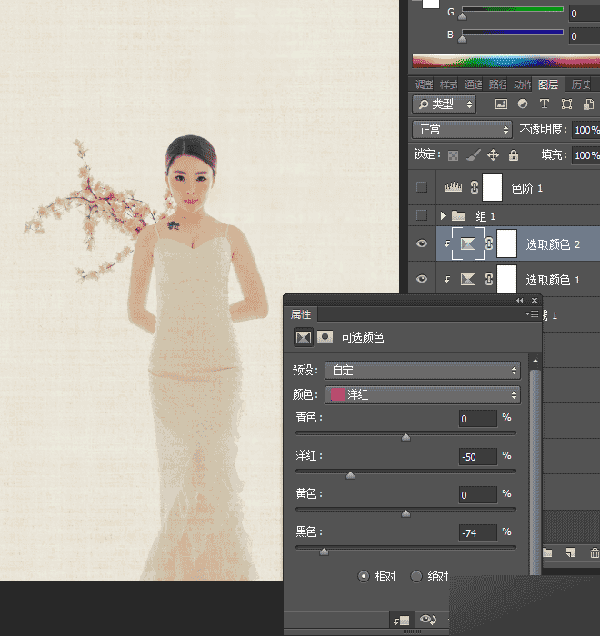Show the 色阶 1 layer visibility
The image size is (600, 636).
pyautogui.click(x=422, y=187)
